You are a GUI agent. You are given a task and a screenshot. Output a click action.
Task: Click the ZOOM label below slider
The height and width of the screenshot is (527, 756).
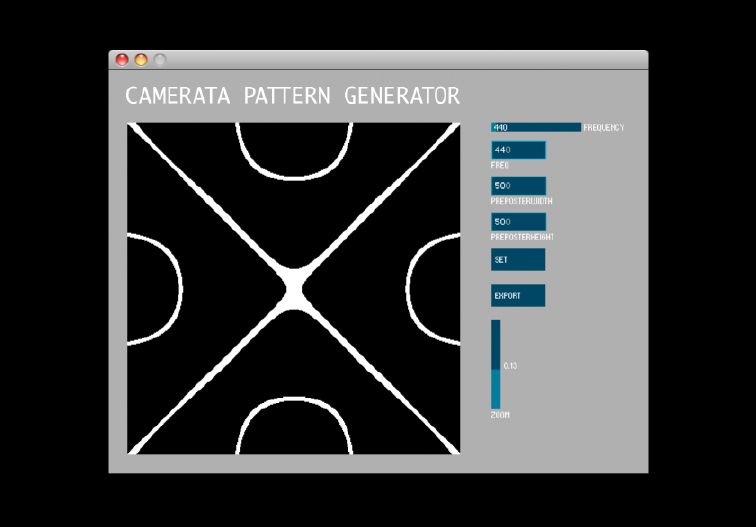(500, 414)
